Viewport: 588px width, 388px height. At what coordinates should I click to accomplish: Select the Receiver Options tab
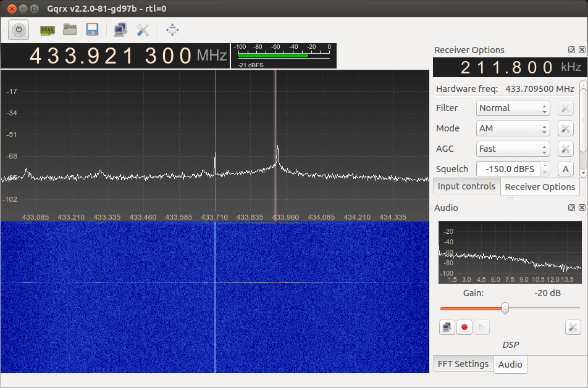[x=540, y=187]
